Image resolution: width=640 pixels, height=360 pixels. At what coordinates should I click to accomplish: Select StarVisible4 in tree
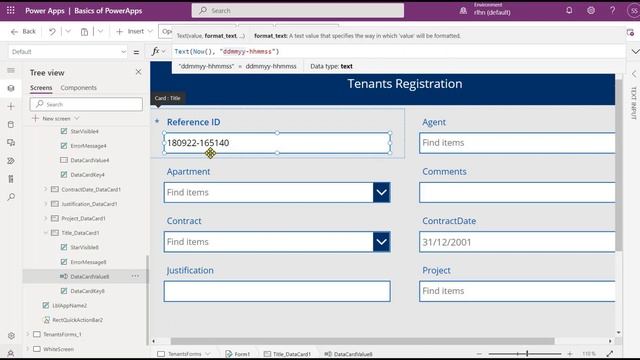click(x=84, y=131)
